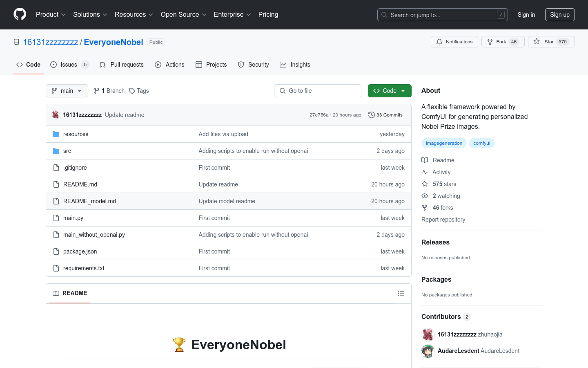
Task: Click the main.py file icon
Action: pos(56,218)
